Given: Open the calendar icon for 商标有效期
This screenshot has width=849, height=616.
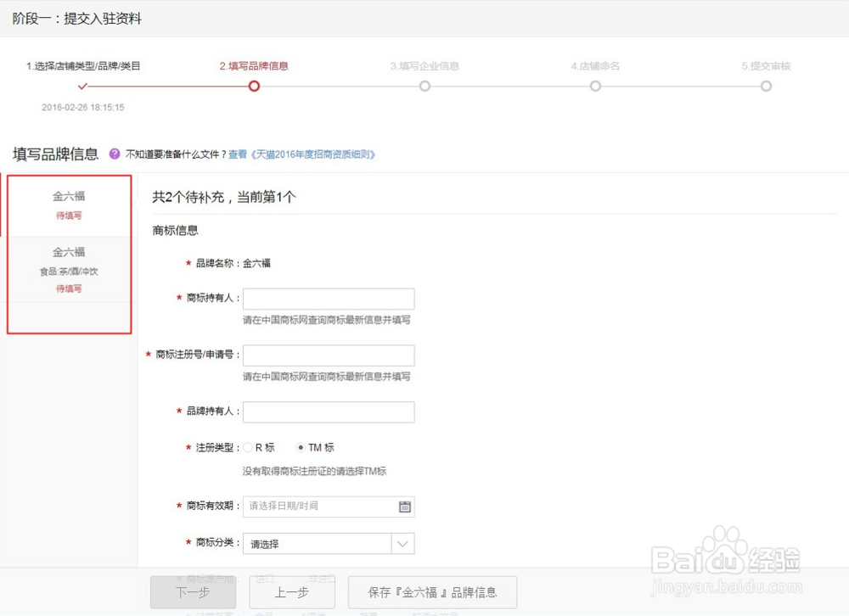Looking at the screenshot, I should 404,507.
